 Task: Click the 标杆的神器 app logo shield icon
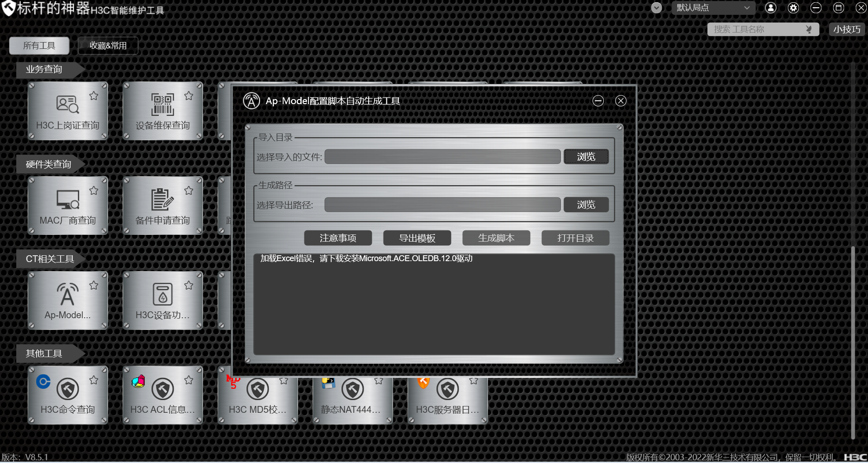coord(9,8)
